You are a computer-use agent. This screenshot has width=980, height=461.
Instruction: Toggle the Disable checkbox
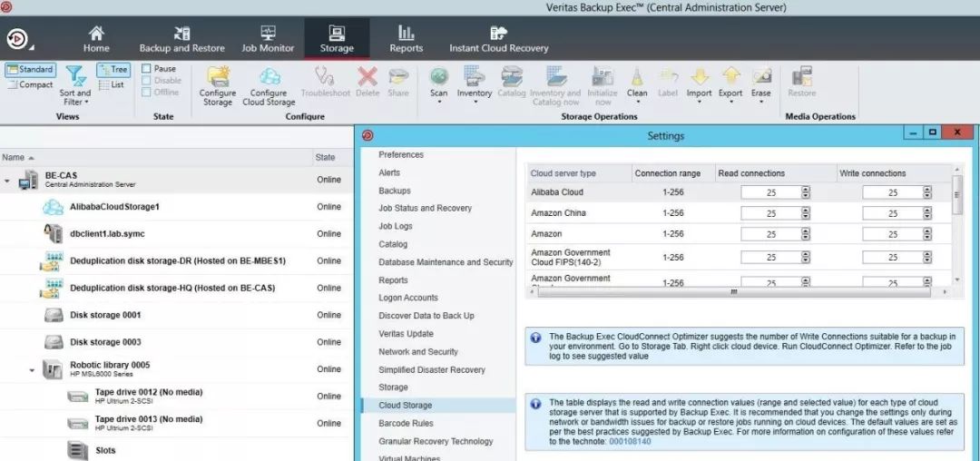click(146, 81)
